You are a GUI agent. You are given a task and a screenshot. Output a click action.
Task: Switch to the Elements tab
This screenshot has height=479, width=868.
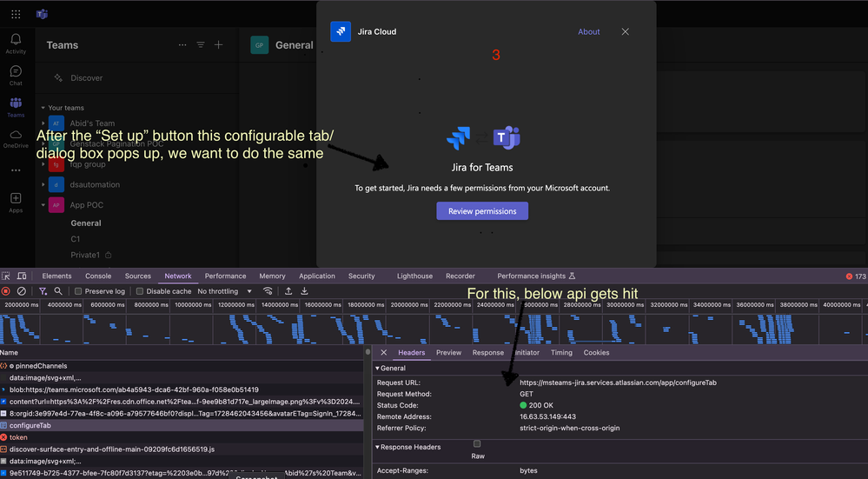56,276
